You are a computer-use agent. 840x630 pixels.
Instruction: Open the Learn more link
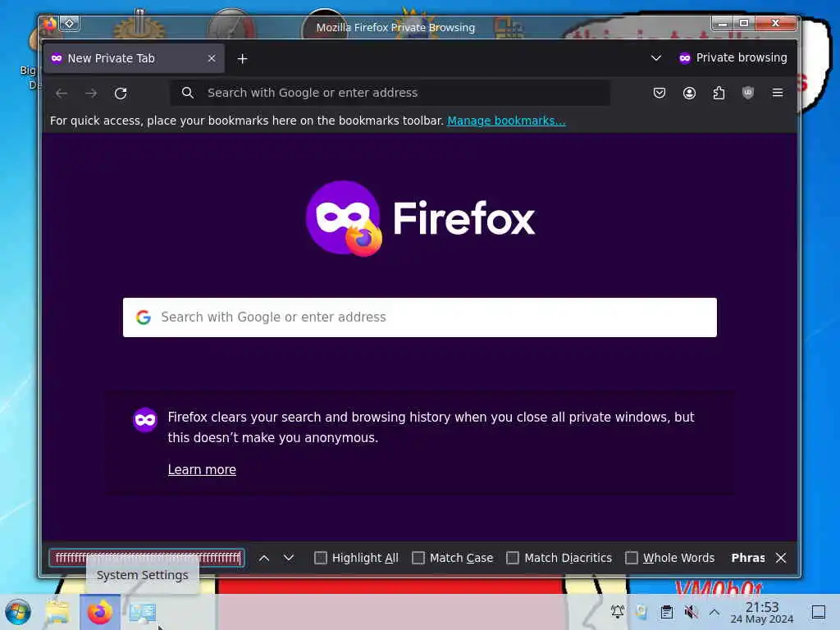pos(202,469)
